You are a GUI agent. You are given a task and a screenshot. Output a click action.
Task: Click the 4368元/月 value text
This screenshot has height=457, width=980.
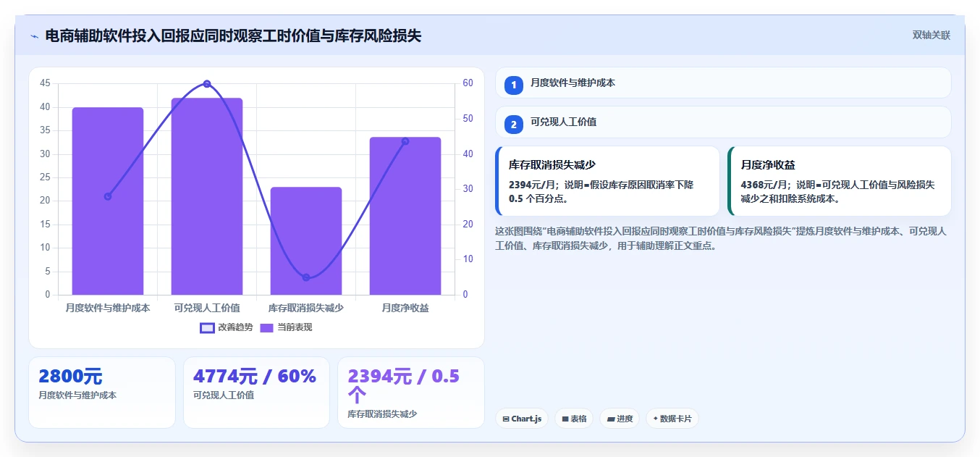coord(764,185)
